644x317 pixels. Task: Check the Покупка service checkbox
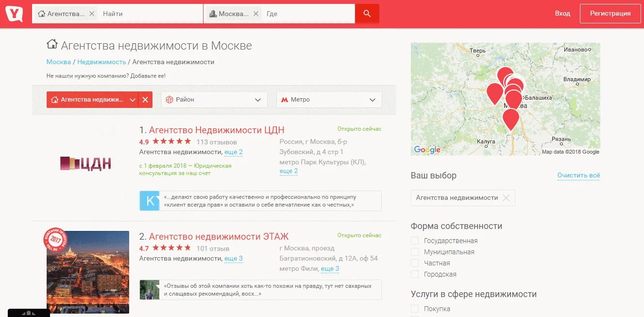[414, 309]
